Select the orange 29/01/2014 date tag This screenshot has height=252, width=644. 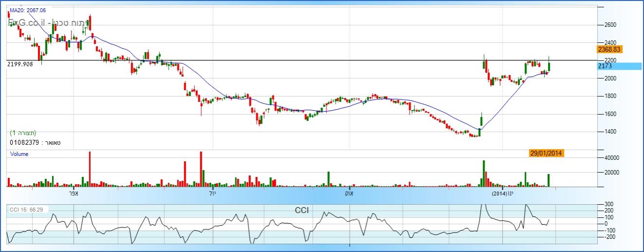click(547, 153)
